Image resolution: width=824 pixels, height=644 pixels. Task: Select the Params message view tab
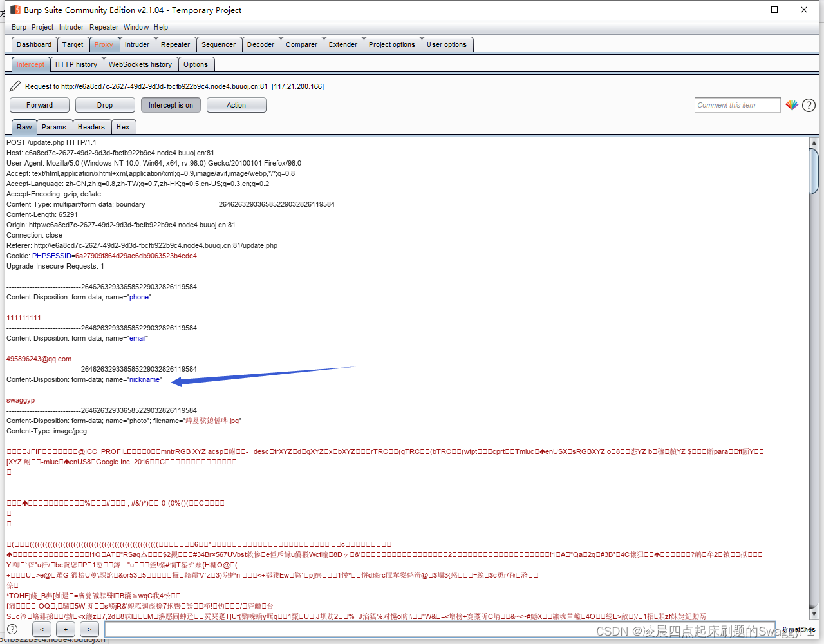54,127
